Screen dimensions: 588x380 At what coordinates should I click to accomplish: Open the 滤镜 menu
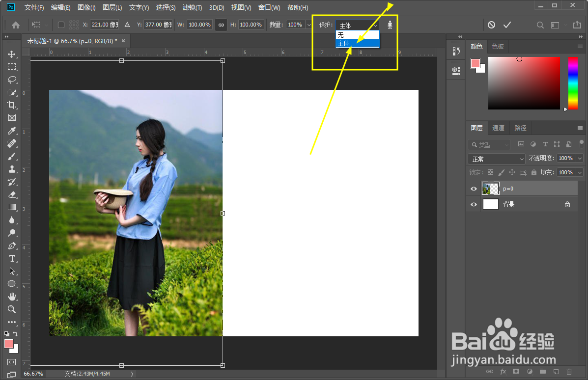pos(192,7)
